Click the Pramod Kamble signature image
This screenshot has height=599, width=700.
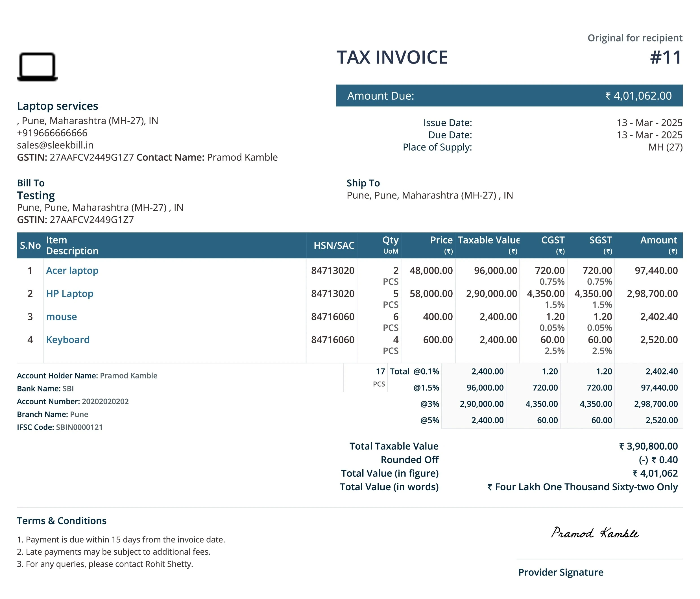point(595,533)
